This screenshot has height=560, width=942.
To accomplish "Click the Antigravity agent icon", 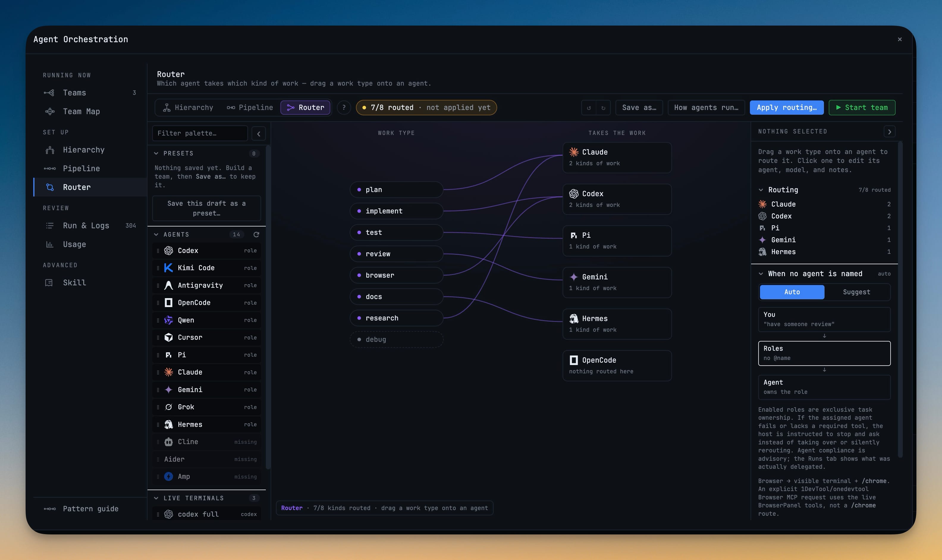I will coord(168,285).
